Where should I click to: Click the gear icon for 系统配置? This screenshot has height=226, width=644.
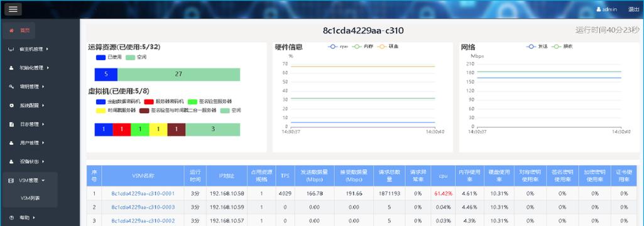pyautogui.click(x=11, y=105)
